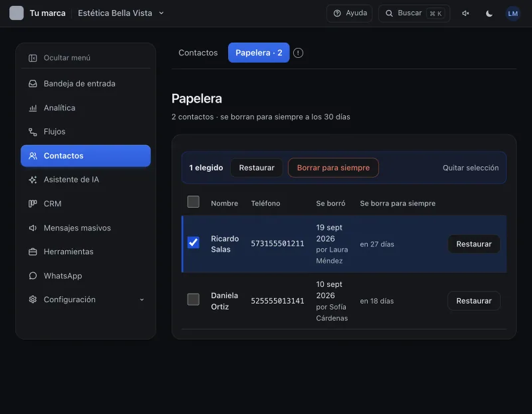Viewport: 532px width, 414px height.
Task: Click the 'en 27 días' cell
Action: coord(377,244)
